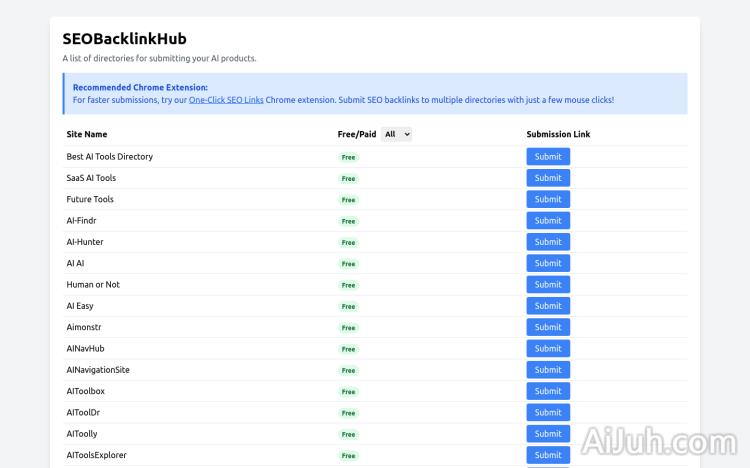Image resolution: width=750 pixels, height=468 pixels.
Task: Click the AI Easy site name
Action: click(x=80, y=306)
